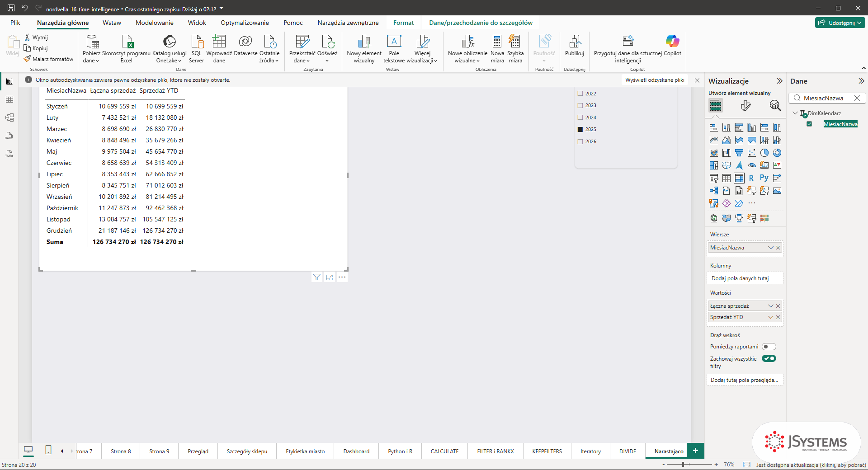Save the file with the floppy icon

point(11,8)
